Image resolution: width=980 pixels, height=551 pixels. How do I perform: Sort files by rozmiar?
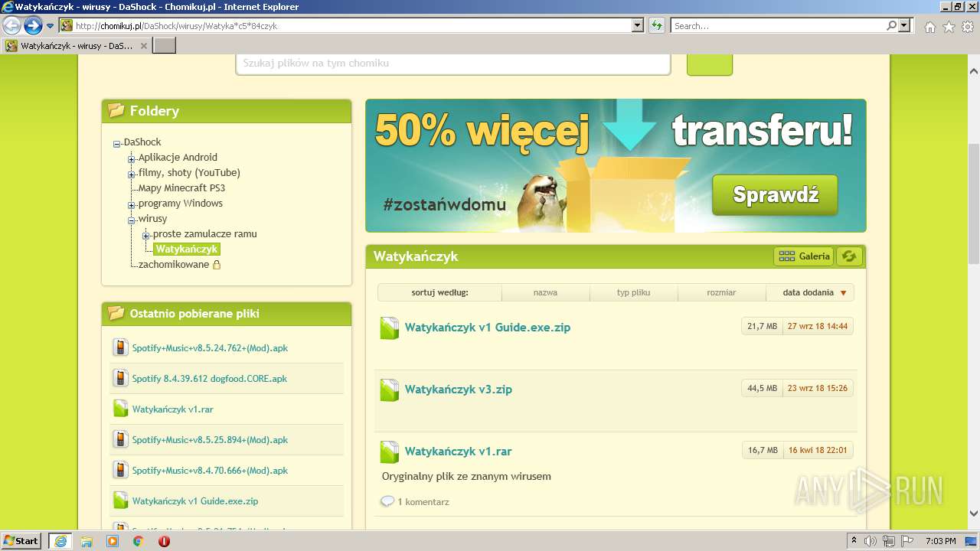[721, 292]
